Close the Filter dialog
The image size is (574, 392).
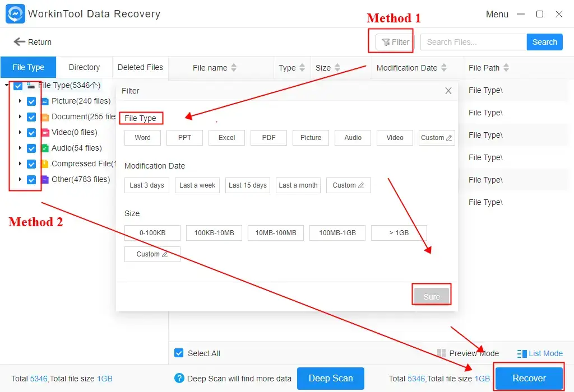[448, 91]
